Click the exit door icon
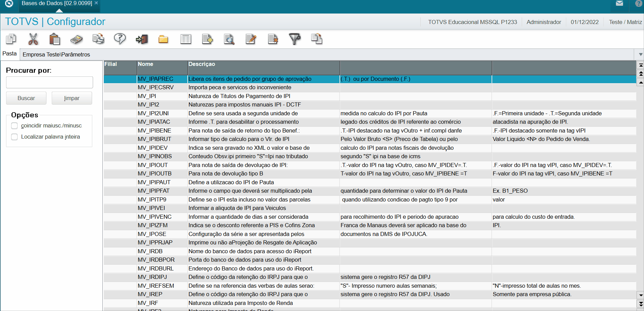Image resolution: width=644 pixels, height=311 pixels. 142,39
